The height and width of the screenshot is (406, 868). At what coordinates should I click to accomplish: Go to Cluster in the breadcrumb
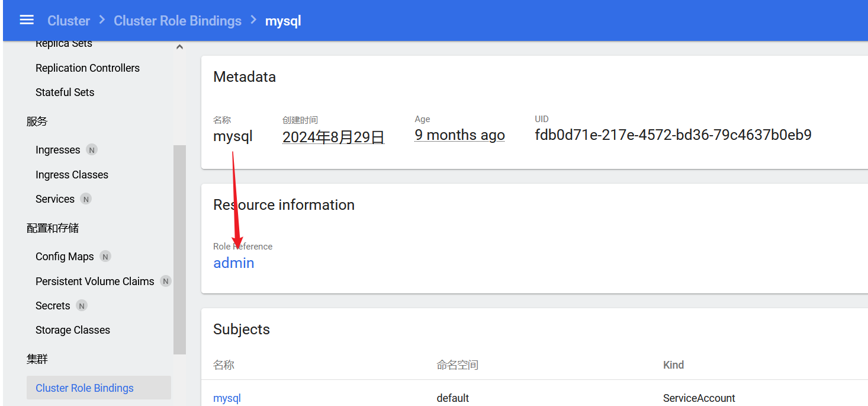pos(69,21)
